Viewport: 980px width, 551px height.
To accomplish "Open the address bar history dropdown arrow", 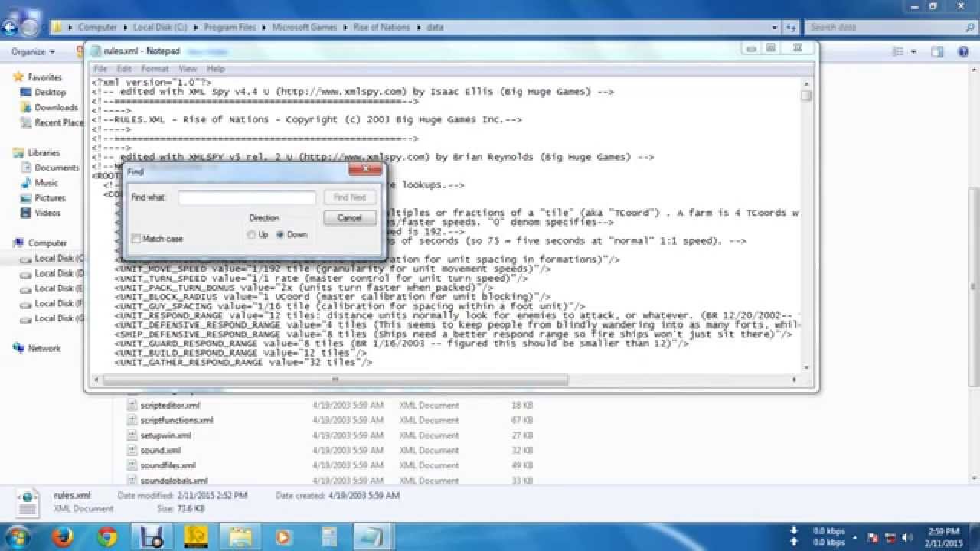I will (x=776, y=28).
